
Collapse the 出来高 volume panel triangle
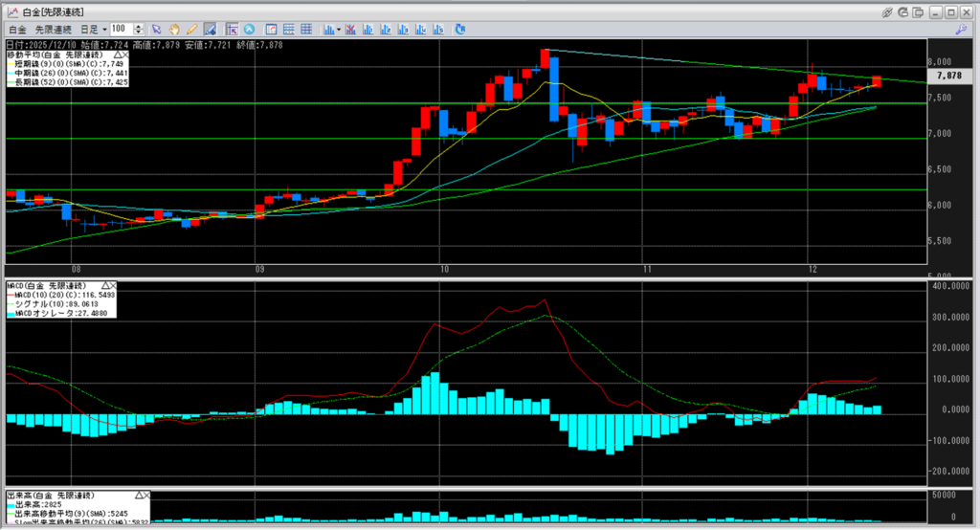139,495
